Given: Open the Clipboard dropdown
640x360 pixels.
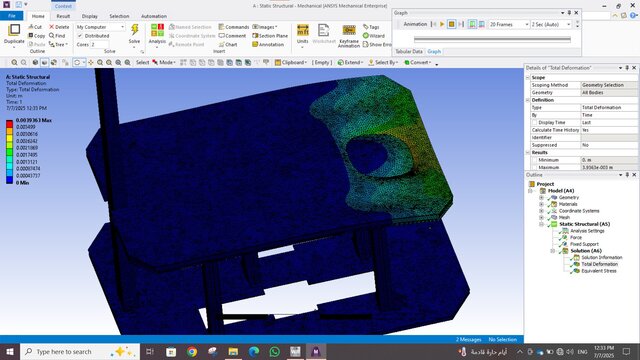Looking at the screenshot, I should pyautogui.click(x=291, y=62).
